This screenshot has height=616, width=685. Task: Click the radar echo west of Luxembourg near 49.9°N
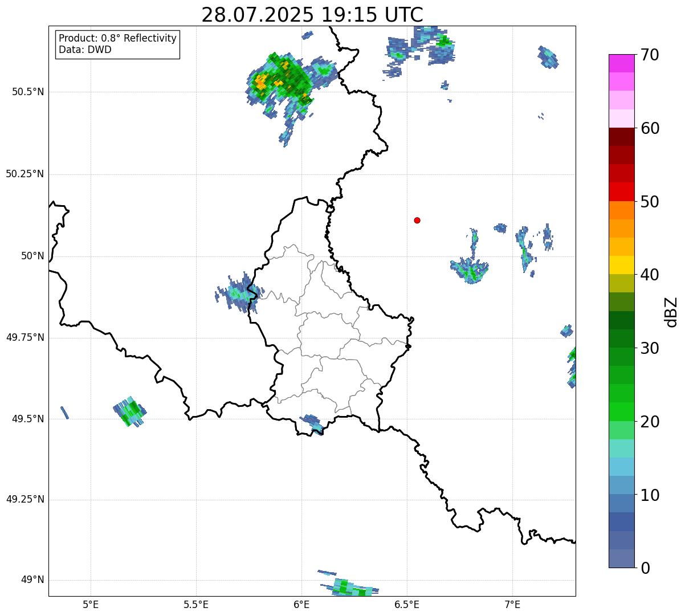coord(239,292)
